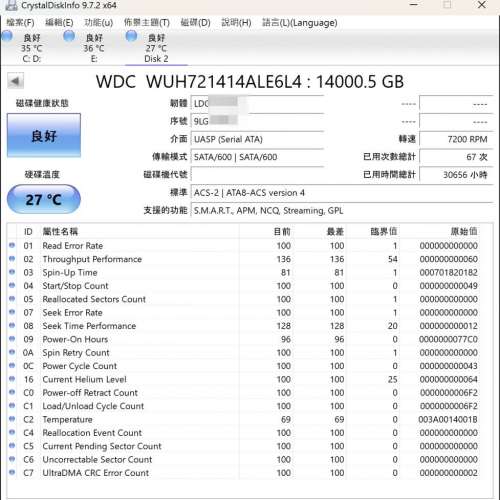Click the CrystalDiskInfo app icon in title bar
Screen dimensions: 500x500
tap(10, 5)
